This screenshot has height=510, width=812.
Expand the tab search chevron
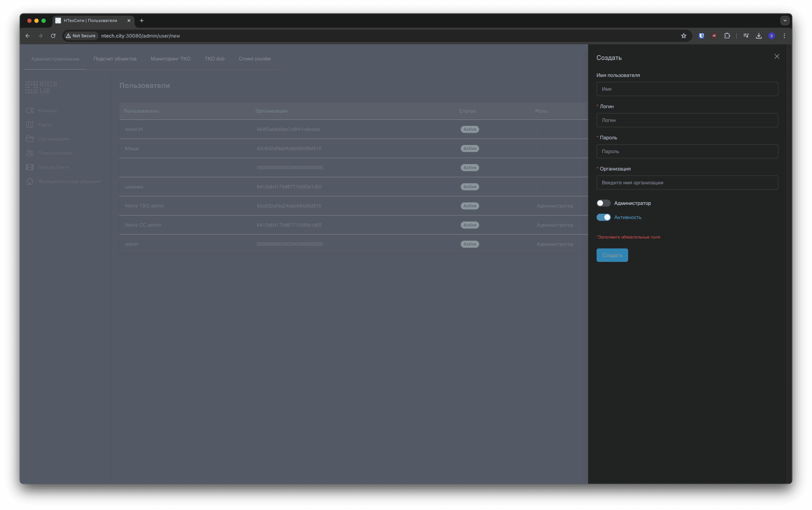785,21
